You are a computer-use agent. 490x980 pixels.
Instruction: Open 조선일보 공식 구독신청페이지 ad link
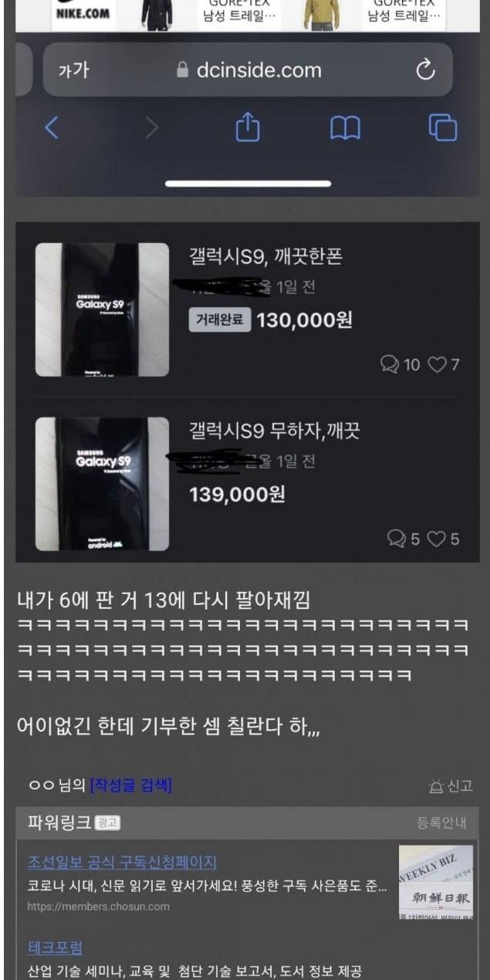point(122,861)
